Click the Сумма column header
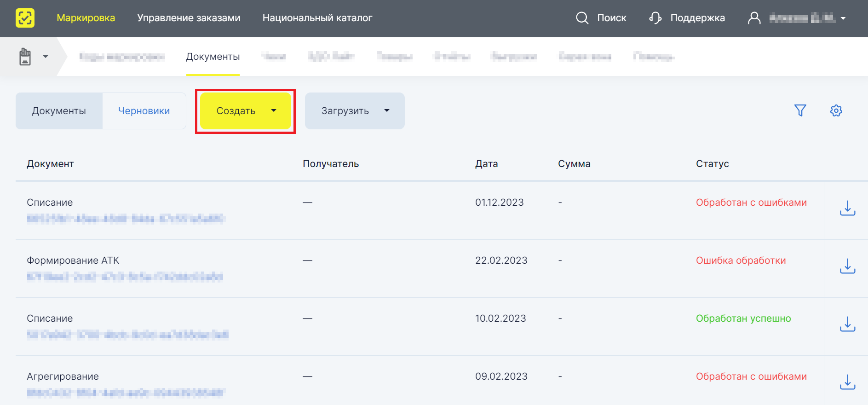The width and height of the screenshot is (868, 405). click(x=574, y=164)
